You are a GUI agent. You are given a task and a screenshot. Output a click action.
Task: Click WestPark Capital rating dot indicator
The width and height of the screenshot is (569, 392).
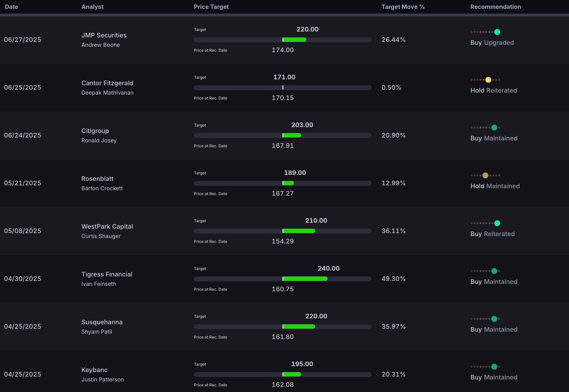click(497, 223)
